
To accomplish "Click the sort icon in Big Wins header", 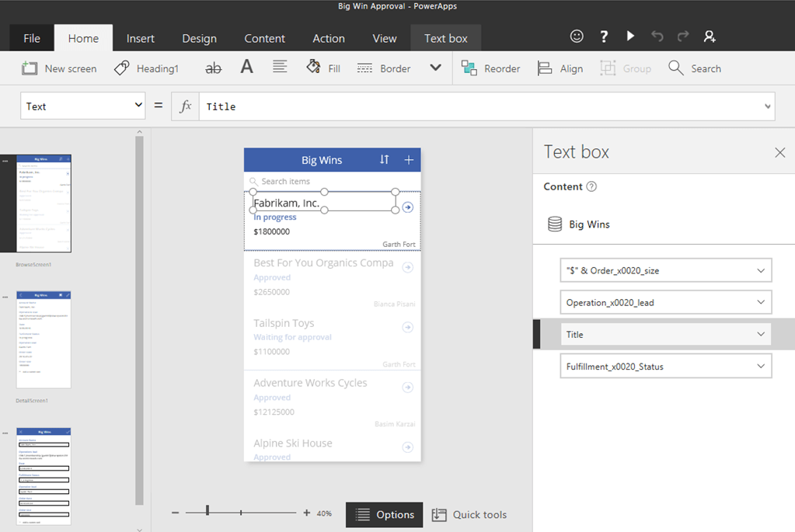I will [x=385, y=160].
